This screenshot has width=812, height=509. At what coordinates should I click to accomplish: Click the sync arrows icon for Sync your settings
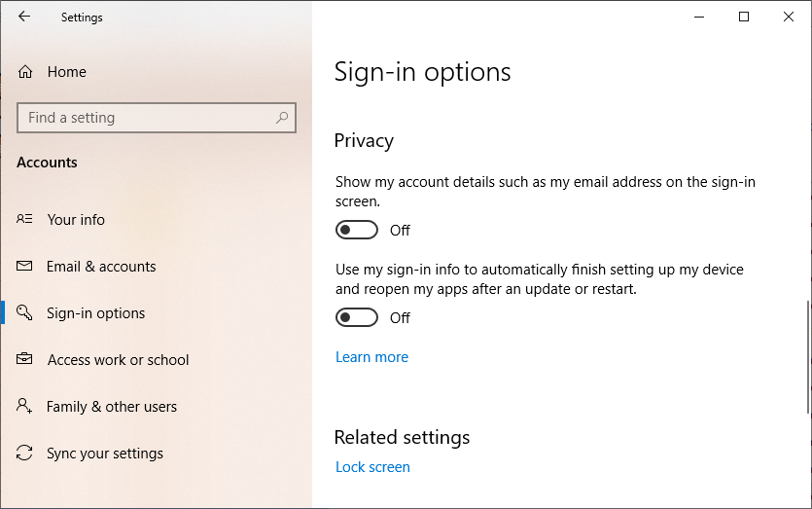pyautogui.click(x=25, y=454)
